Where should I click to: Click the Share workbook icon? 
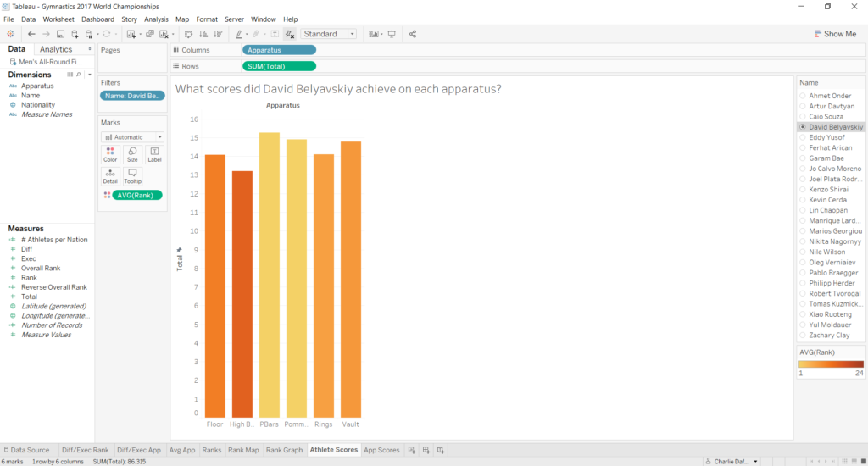tap(413, 34)
